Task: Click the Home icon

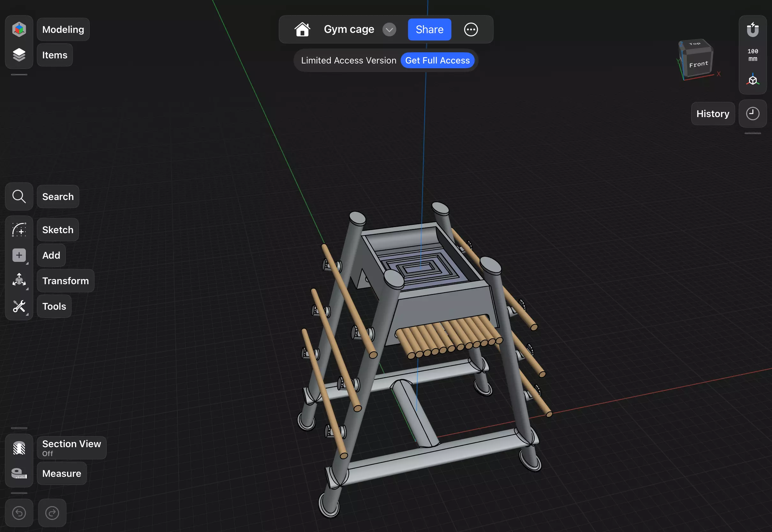Action: (x=302, y=30)
